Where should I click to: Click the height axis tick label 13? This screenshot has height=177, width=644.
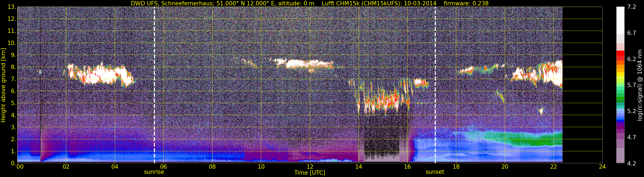click(12, 7)
